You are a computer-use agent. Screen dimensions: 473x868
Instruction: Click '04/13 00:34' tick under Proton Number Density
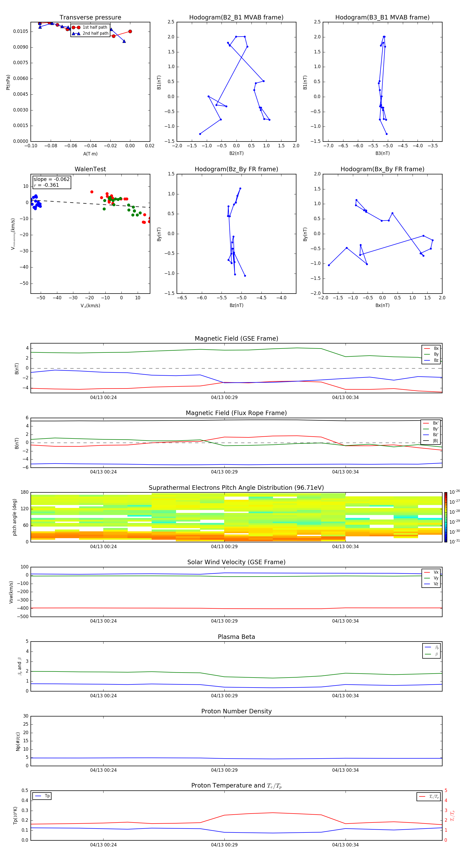pos(345,770)
